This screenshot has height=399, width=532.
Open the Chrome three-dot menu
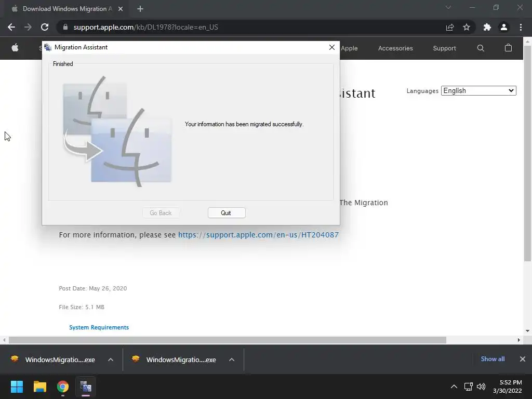tap(521, 27)
